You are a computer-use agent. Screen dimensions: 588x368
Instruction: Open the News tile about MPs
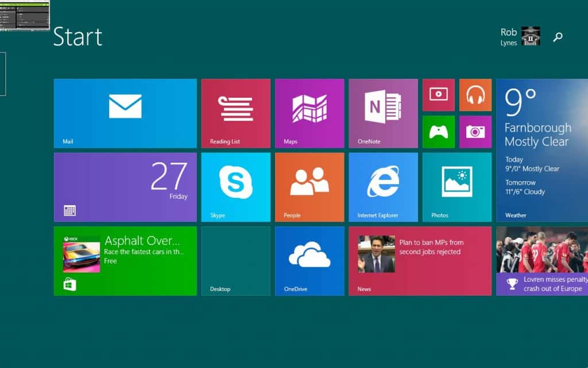coord(420,261)
